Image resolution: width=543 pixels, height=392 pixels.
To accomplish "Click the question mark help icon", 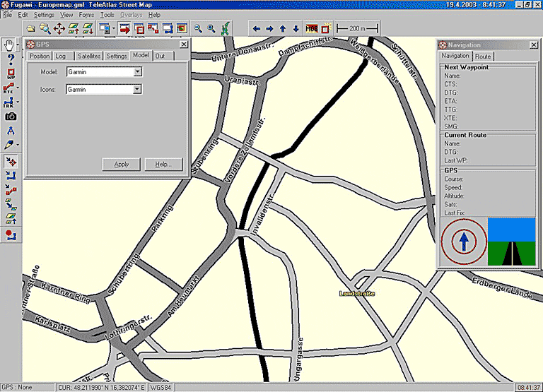I will click(10, 59).
